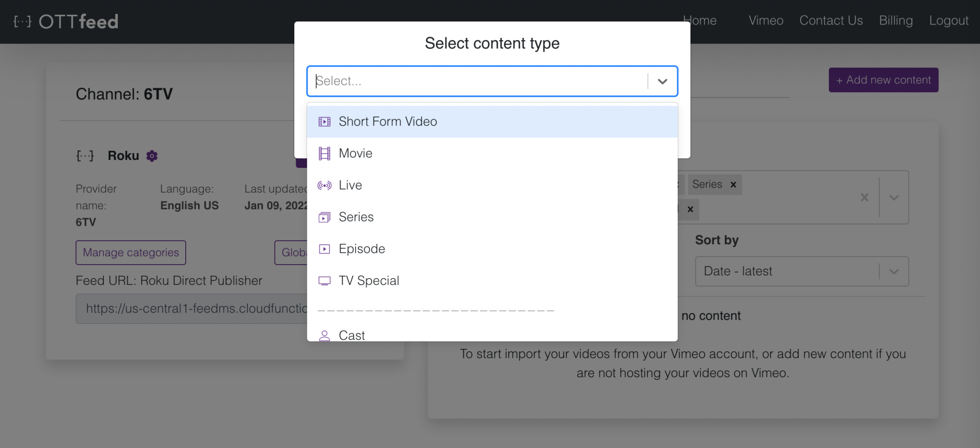Navigate to Billing
This screenshot has width=980, height=448.
point(896,21)
